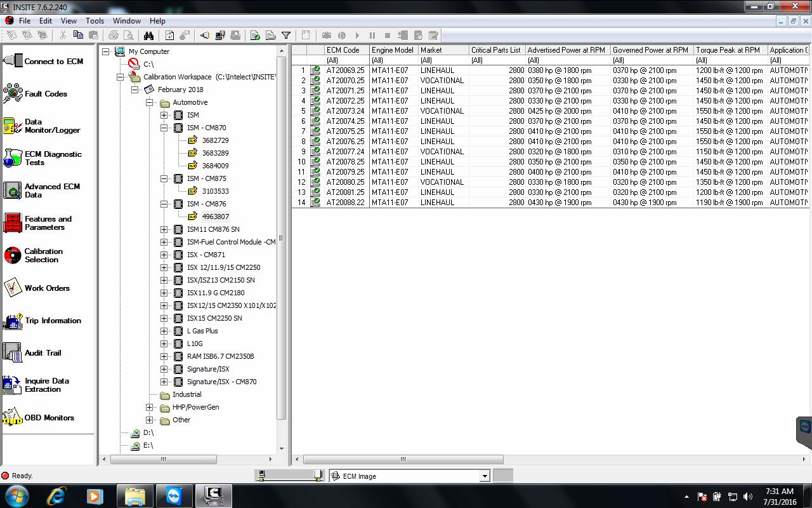Collapse the Automotive folder

[x=149, y=102]
